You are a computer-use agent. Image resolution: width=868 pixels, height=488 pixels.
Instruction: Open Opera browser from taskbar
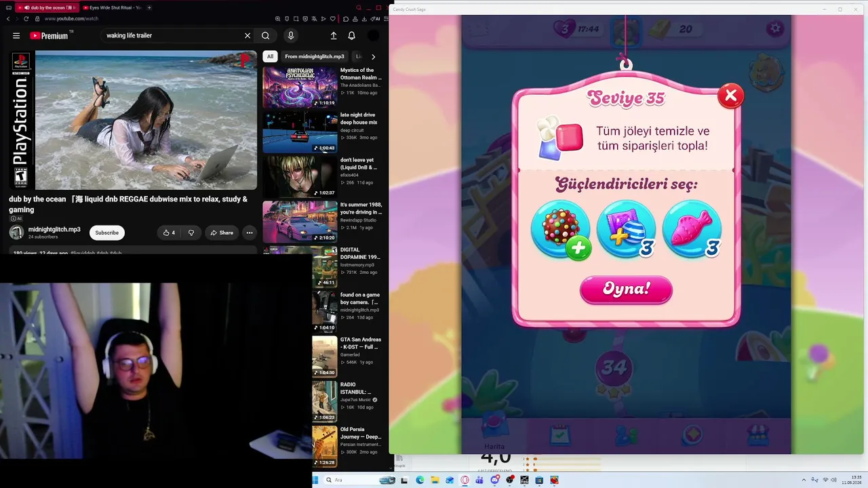pyautogui.click(x=465, y=480)
